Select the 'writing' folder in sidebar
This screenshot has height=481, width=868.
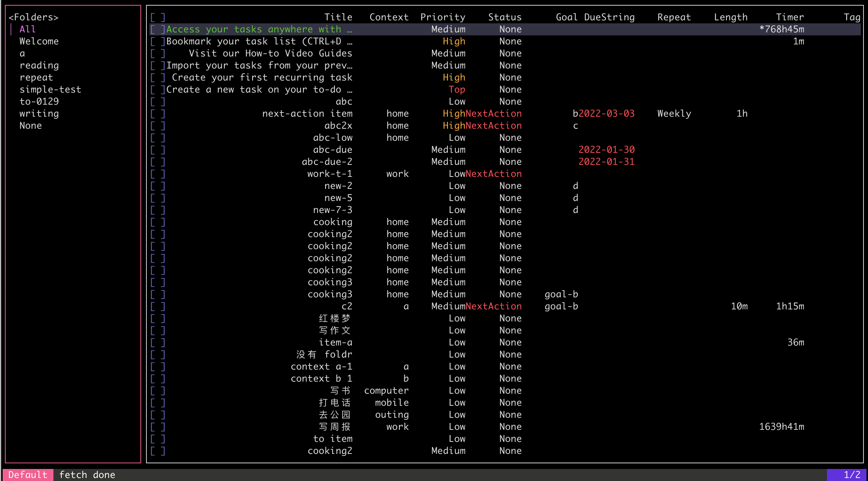39,114
